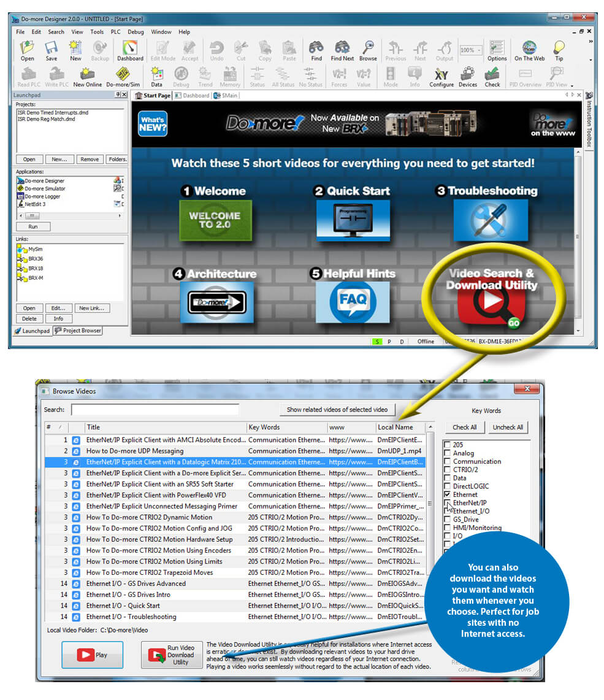Image resolution: width=604 pixels, height=700 pixels.
Task: Launch the Find binoculars tool
Action: point(316,50)
